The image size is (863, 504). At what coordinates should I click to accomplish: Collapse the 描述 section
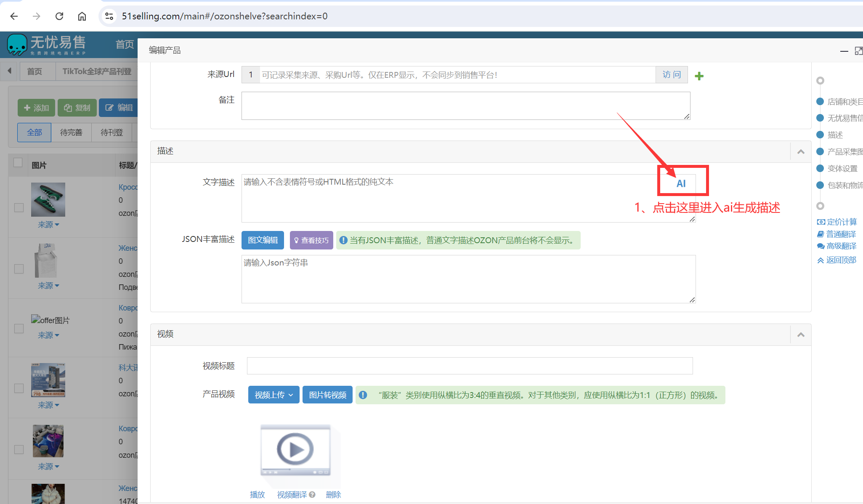coord(801,151)
